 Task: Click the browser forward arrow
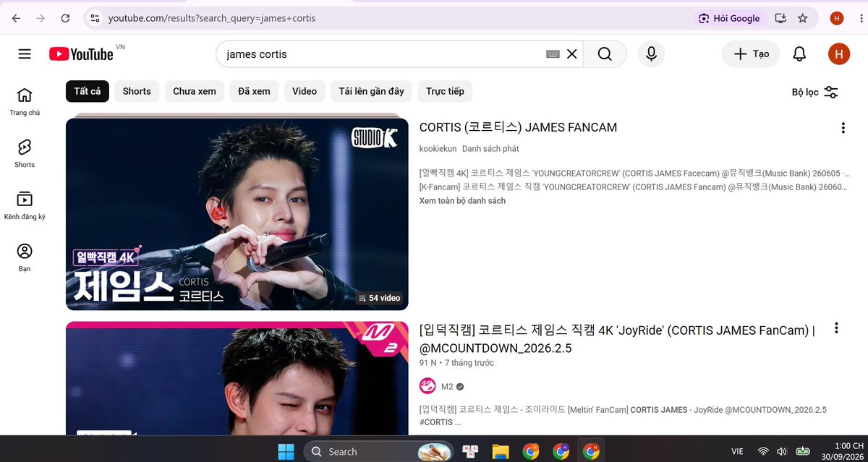pyautogui.click(x=41, y=18)
